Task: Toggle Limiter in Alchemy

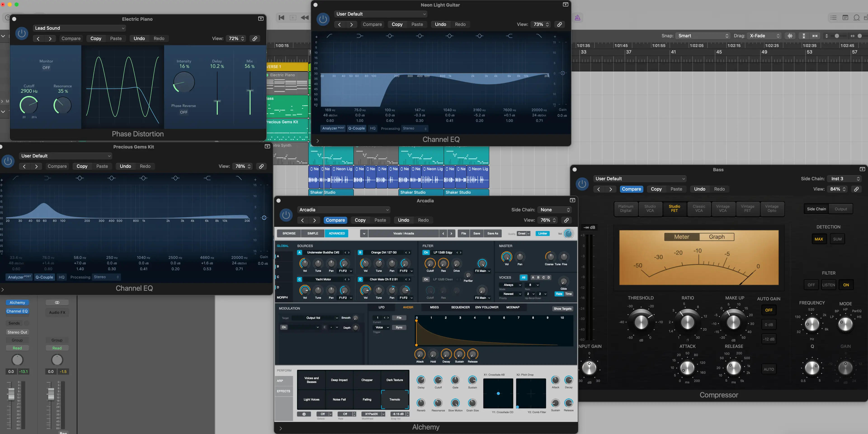Action: click(542, 233)
